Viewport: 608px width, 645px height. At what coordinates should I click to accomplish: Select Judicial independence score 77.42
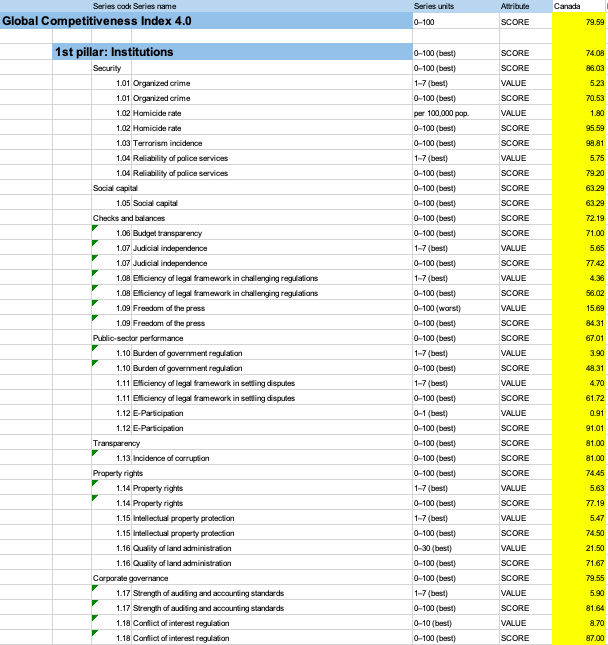579,263
